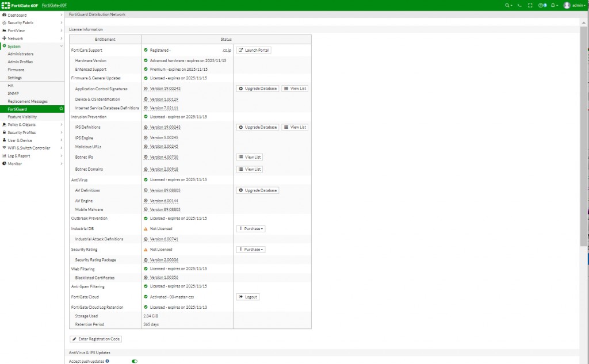Click the FortiGate Cloud Logout button
This screenshot has width=589, height=364.
coord(247,297)
